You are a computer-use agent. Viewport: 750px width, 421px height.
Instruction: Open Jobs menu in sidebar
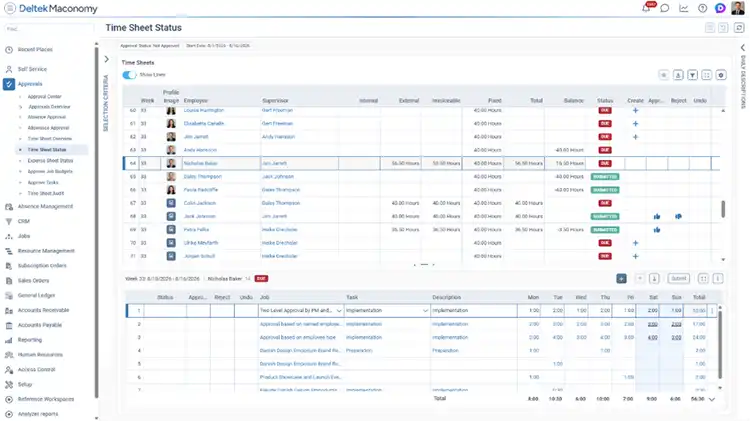point(24,236)
